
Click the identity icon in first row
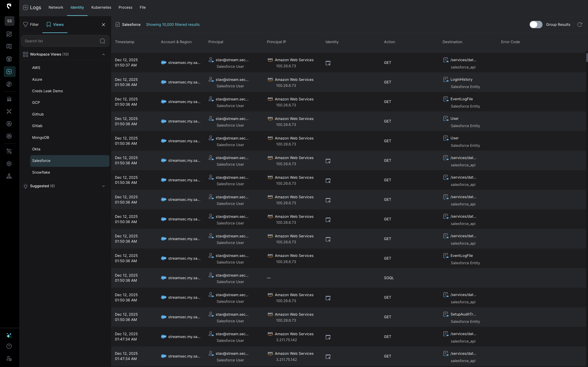pos(328,63)
